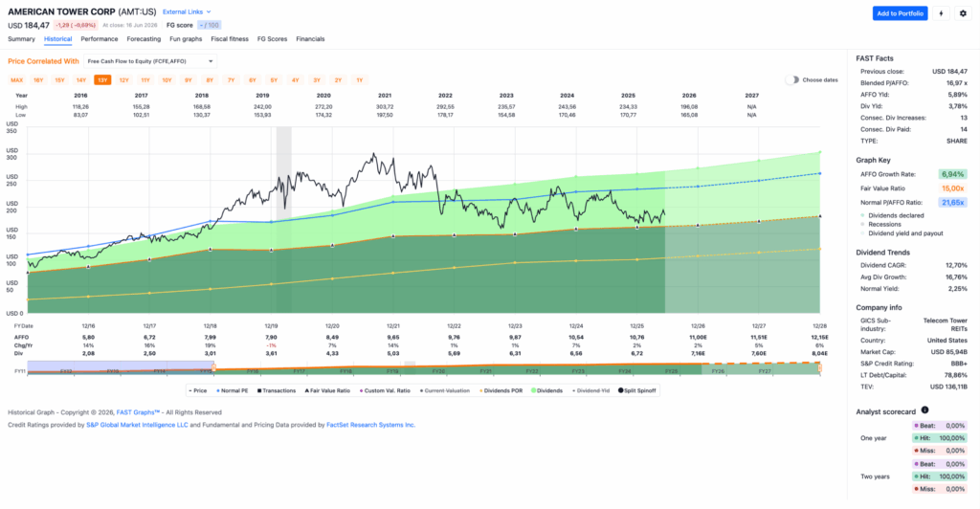Select the MAX time range button

[x=17, y=80]
